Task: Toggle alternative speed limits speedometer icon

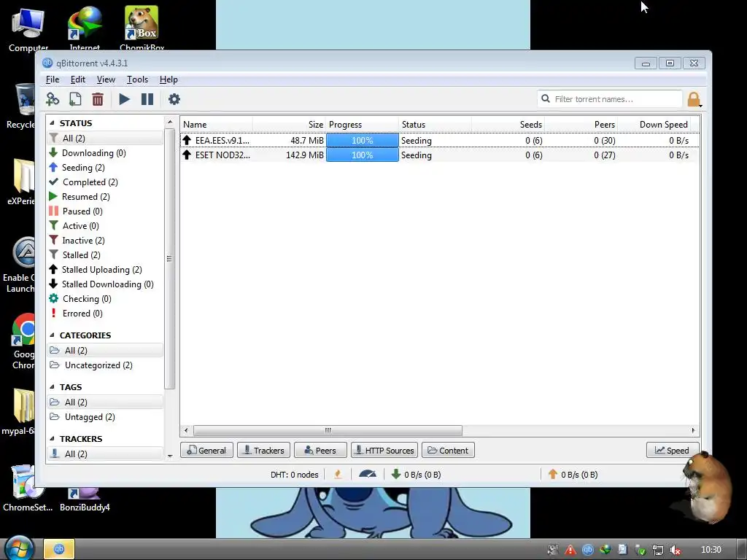Action: [368, 474]
